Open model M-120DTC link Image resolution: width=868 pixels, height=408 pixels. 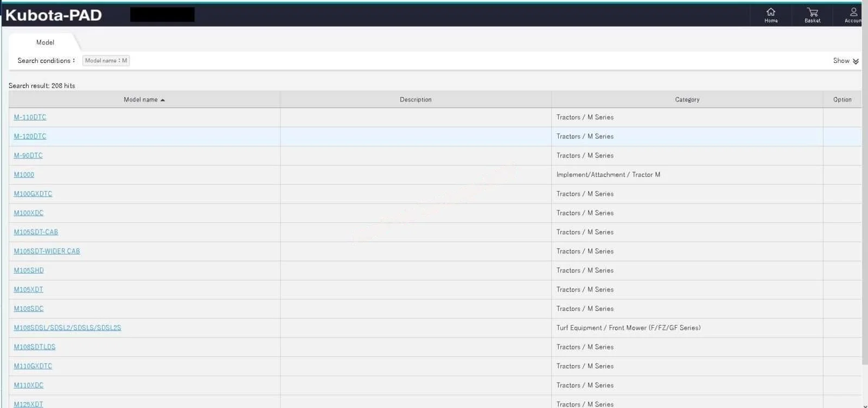tap(30, 136)
